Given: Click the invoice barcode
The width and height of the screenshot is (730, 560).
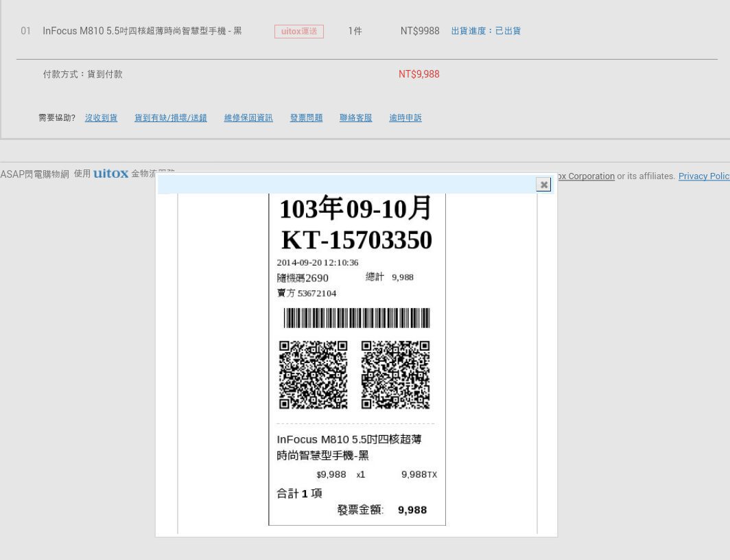Looking at the screenshot, I should tap(357, 318).
